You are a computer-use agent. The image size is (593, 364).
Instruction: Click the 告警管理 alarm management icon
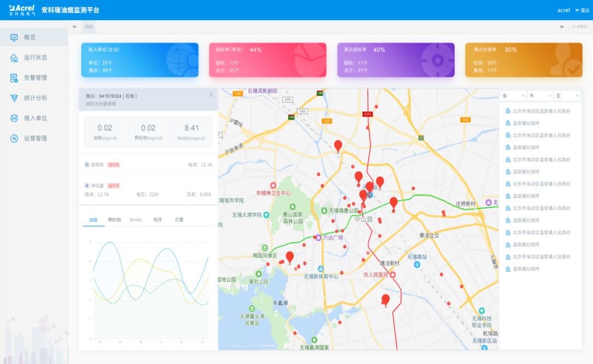point(14,78)
